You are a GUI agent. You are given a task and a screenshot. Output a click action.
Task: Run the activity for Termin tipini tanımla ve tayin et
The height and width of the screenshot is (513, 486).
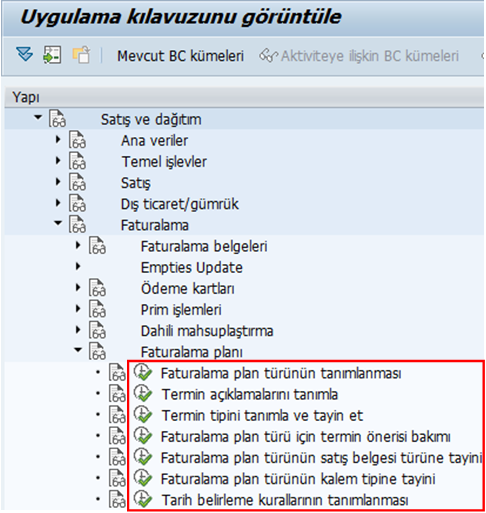(143, 415)
